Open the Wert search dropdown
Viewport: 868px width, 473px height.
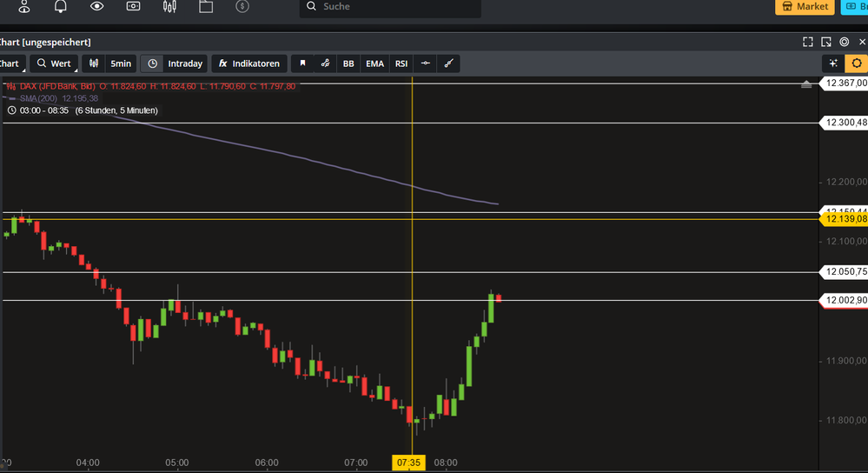[54, 63]
